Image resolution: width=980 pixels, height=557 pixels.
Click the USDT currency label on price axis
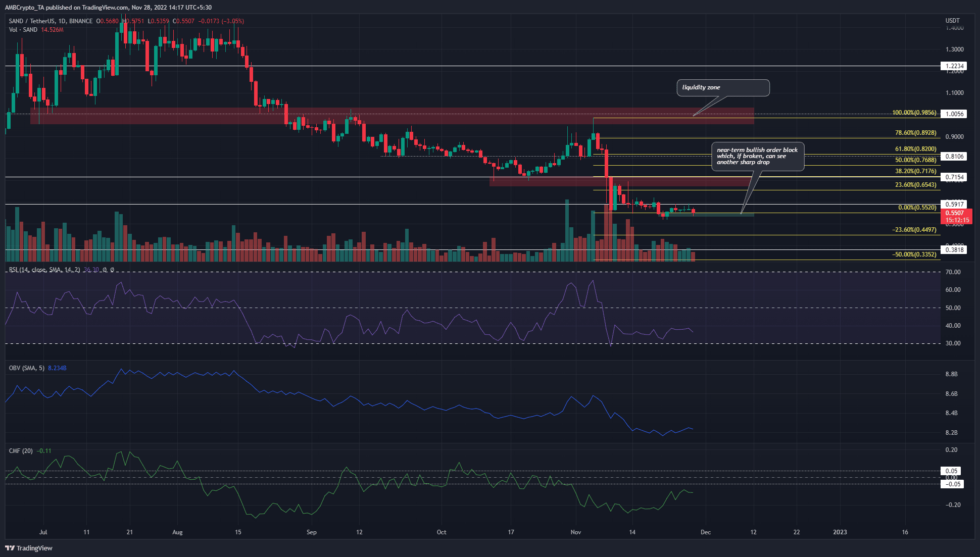pyautogui.click(x=952, y=21)
